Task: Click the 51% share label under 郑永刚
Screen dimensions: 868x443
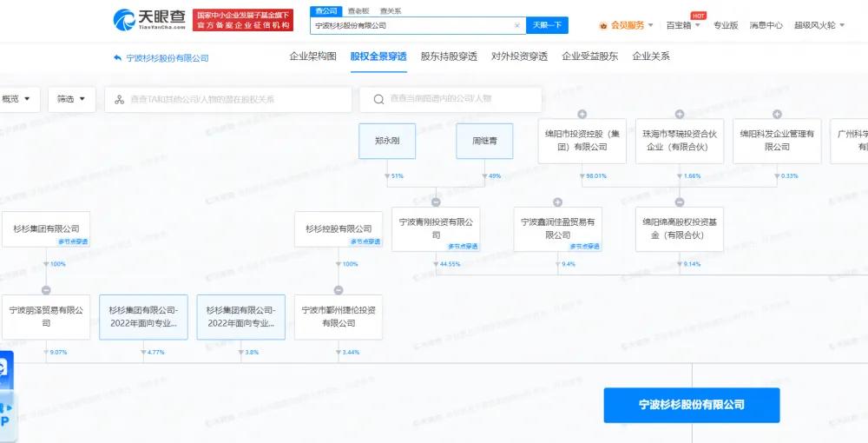Action: pos(397,176)
